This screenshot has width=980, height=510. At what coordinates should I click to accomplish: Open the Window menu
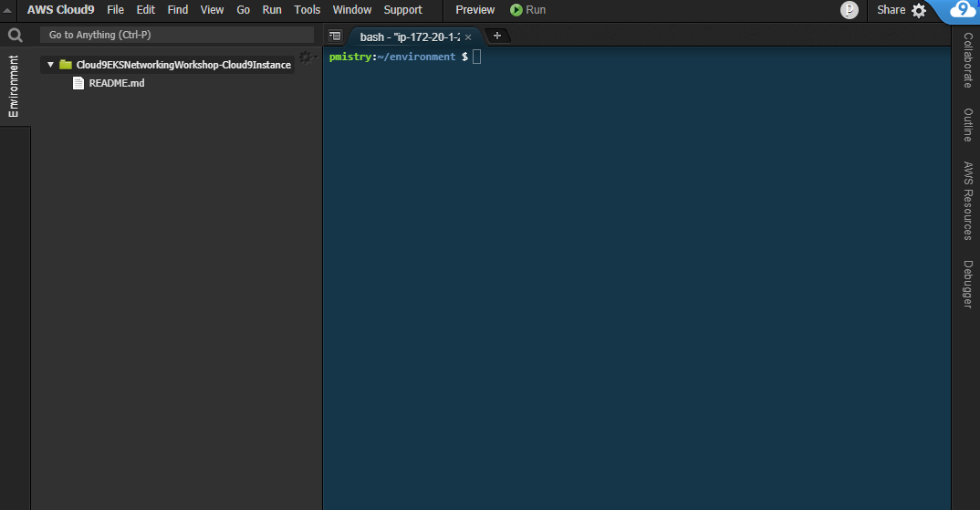(352, 10)
